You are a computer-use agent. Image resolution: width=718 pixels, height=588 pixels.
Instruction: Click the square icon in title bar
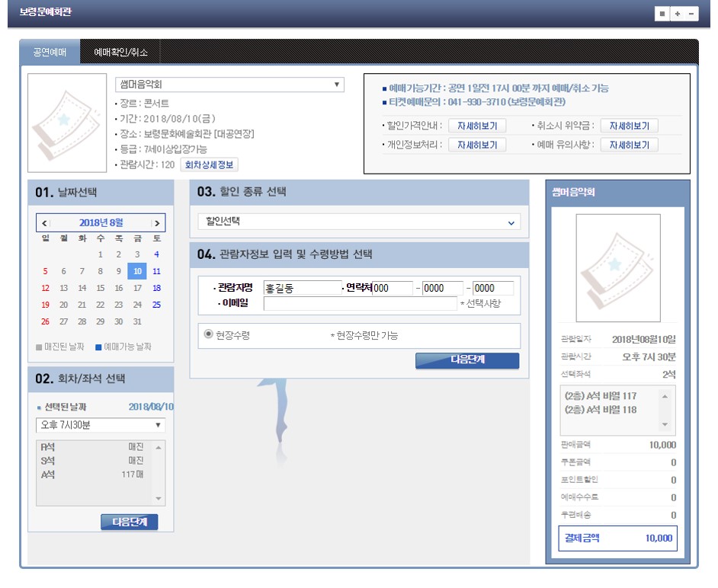(x=662, y=14)
